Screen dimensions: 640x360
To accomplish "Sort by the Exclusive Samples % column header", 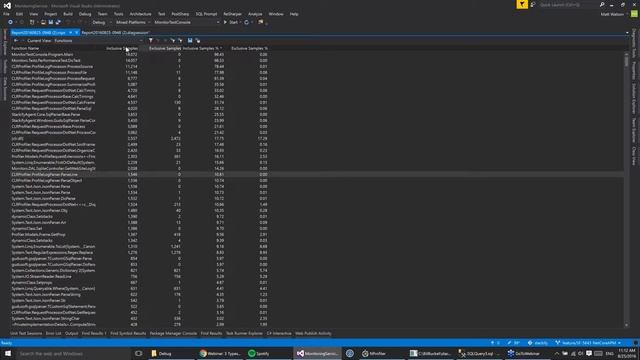I will click(249, 48).
